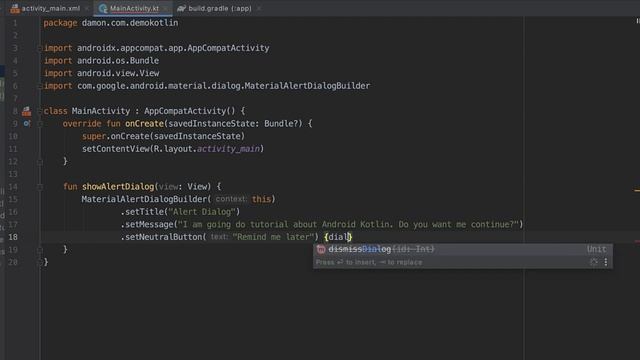
Task: Click the Gradle elephant icon on build.gradle tab
Action: click(181, 8)
